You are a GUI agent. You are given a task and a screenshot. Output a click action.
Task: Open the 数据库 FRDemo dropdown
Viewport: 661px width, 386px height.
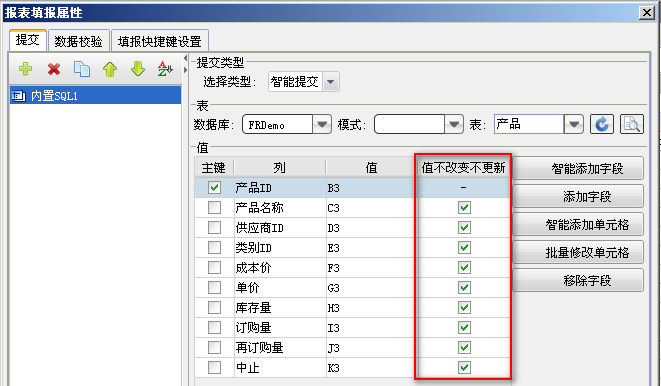[322, 124]
